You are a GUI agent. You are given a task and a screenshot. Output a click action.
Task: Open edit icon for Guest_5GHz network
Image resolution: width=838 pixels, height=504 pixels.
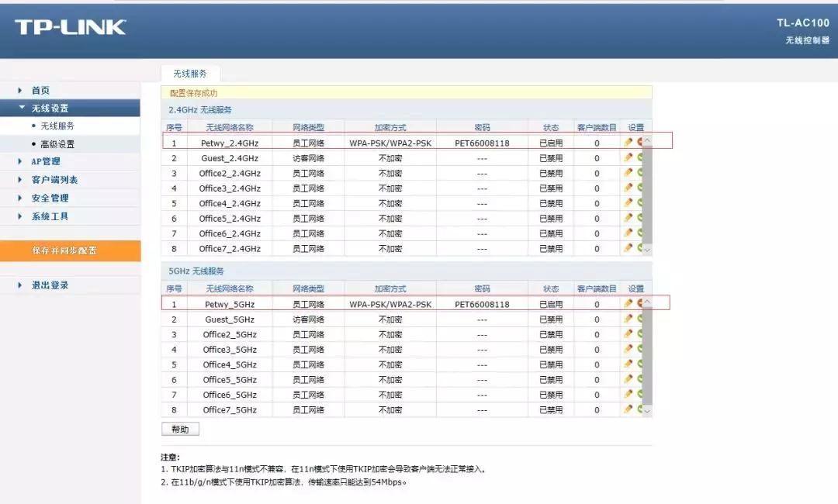click(x=628, y=319)
